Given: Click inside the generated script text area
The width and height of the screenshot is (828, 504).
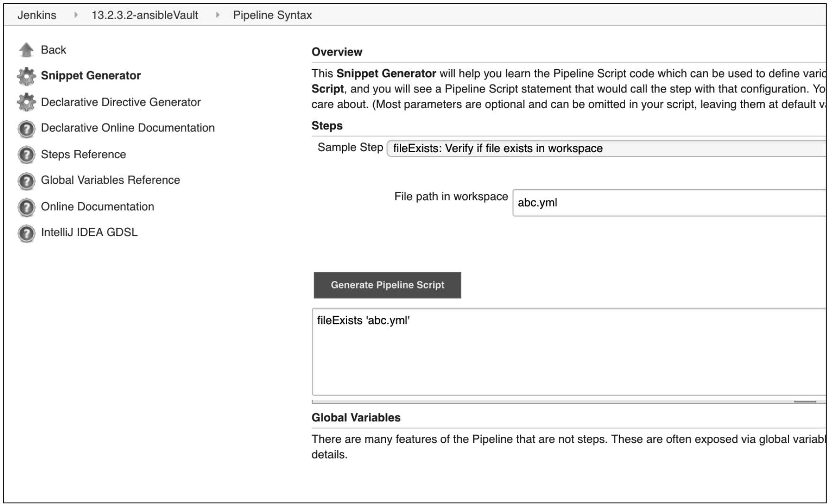Looking at the screenshot, I should coord(569,352).
